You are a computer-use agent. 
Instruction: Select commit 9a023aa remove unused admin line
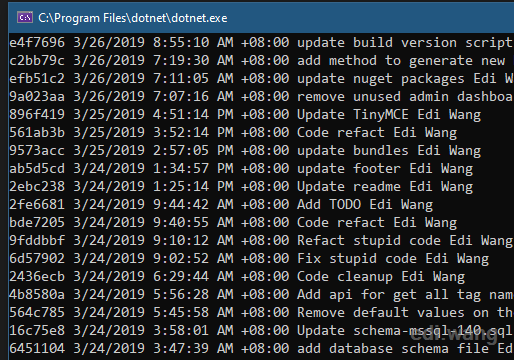click(x=261, y=97)
